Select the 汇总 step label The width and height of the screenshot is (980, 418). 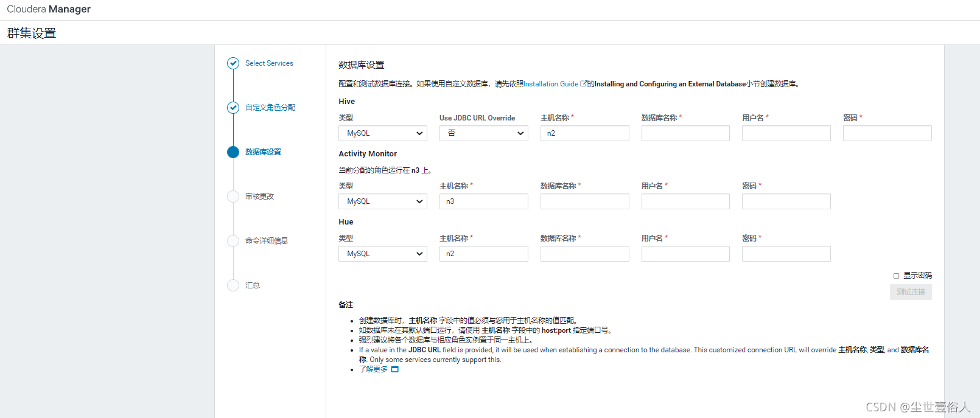point(253,285)
